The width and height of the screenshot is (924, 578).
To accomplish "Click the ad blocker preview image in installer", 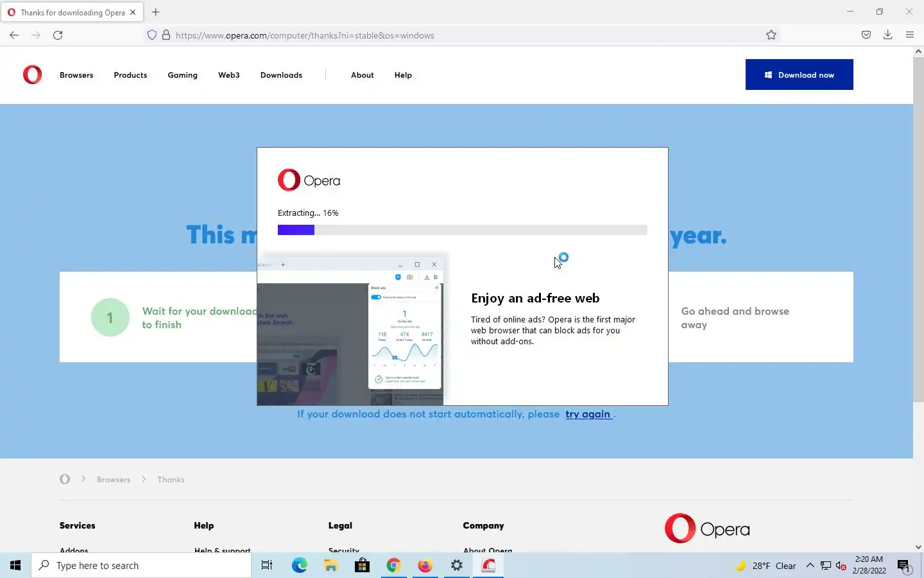I will click(x=350, y=330).
